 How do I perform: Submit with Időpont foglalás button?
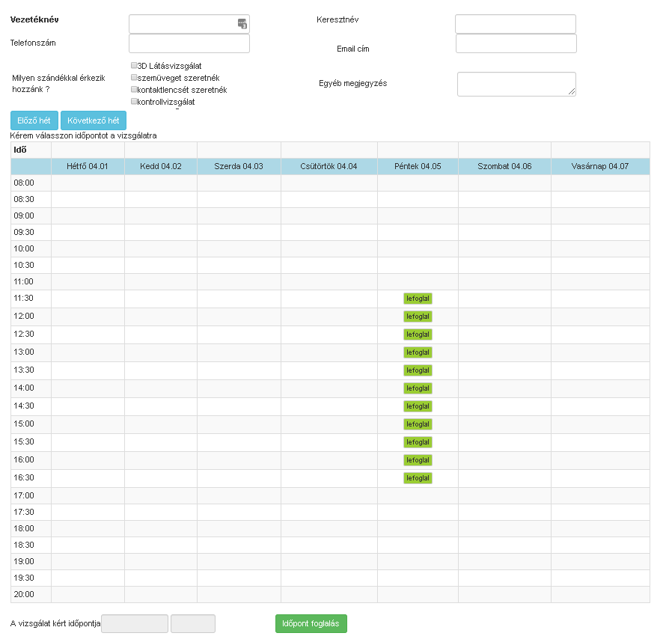(311, 623)
